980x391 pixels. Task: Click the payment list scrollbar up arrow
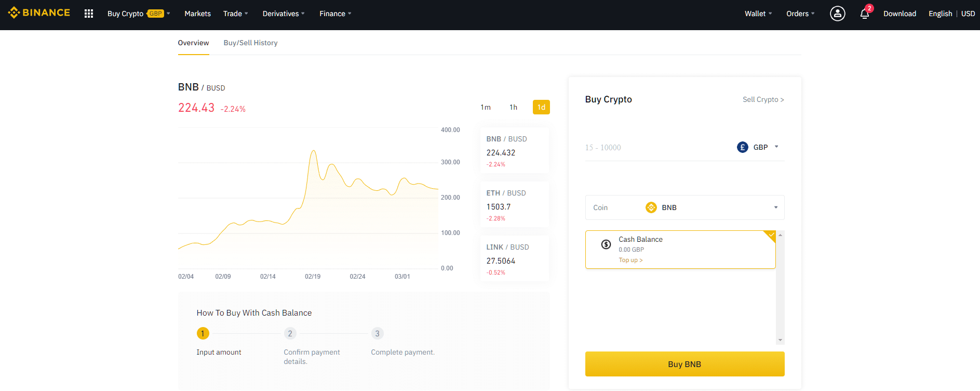coord(780,235)
